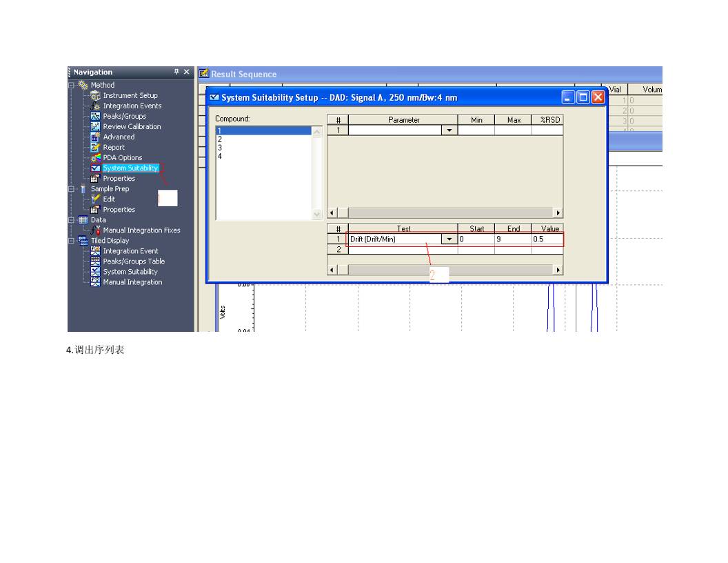Viewport: 728px width, 563px height.
Task: Click the Report icon under Method
Action: [x=95, y=148]
